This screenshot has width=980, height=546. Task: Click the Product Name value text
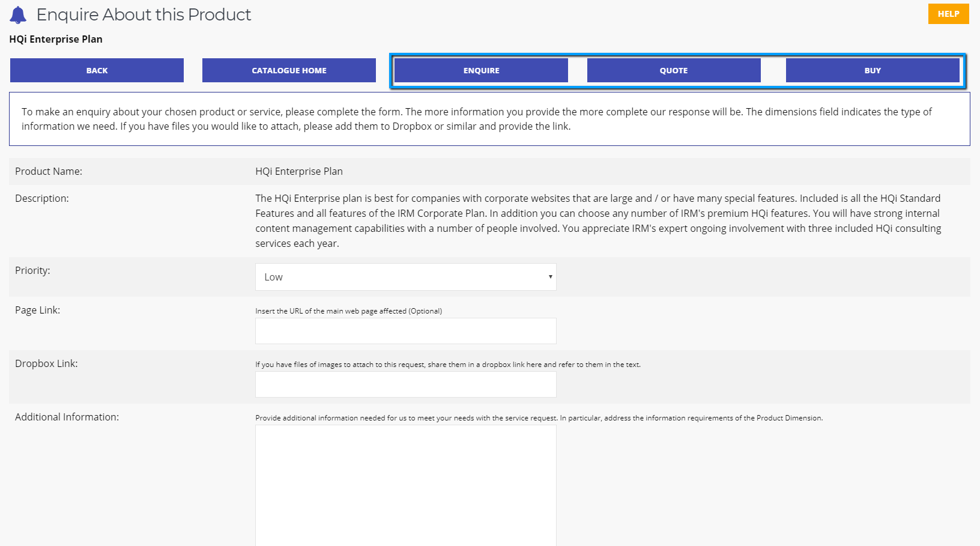click(x=299, y=171)
